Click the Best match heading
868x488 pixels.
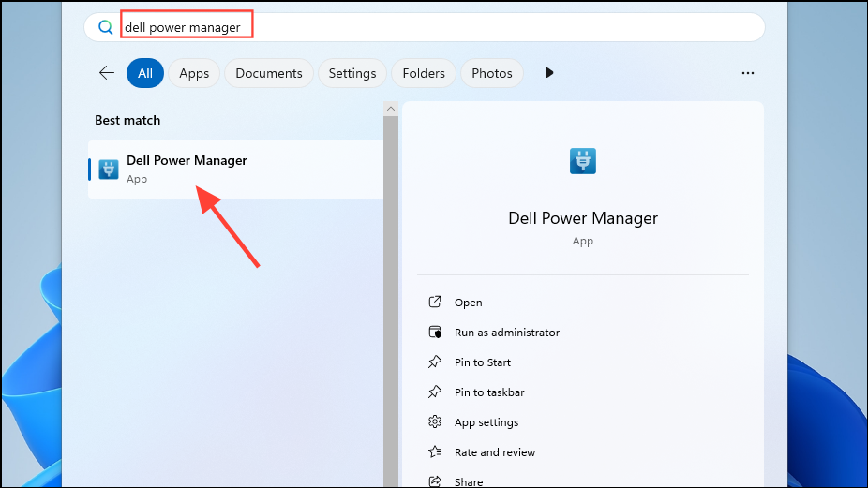click(x=127, y=120)
